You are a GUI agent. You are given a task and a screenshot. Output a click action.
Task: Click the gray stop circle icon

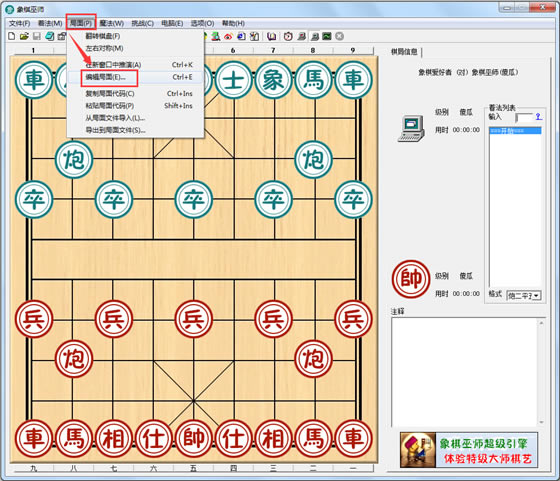pos(340,36)
